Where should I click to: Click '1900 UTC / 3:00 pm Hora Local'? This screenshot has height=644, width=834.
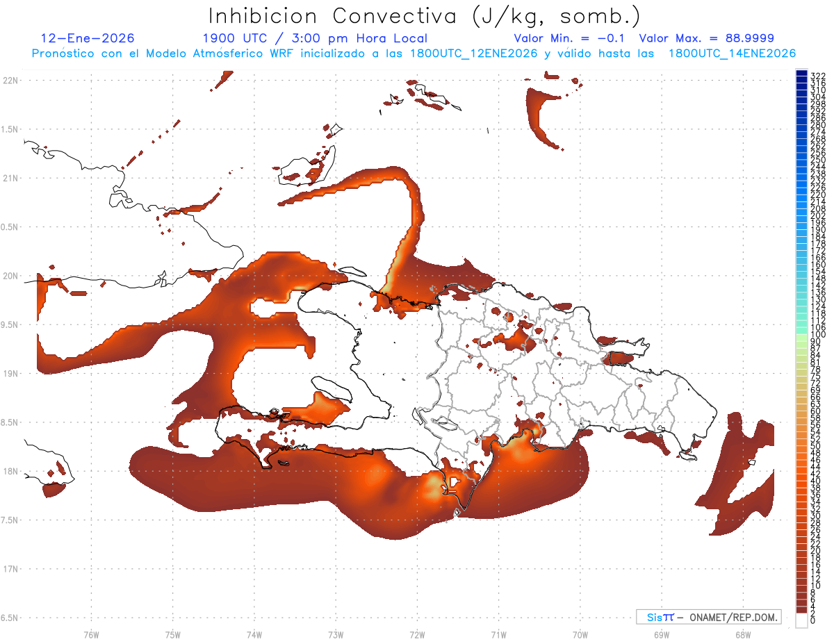(315, 38)
